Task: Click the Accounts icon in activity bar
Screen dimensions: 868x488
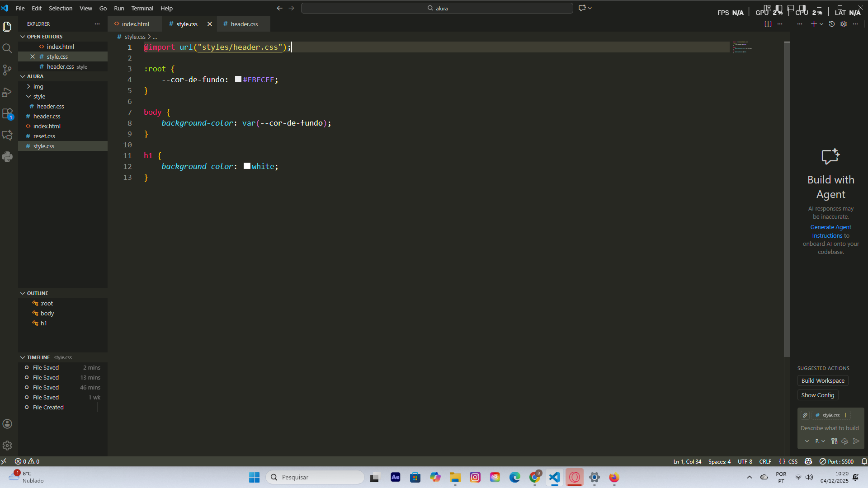Action: tap(7, 424)
